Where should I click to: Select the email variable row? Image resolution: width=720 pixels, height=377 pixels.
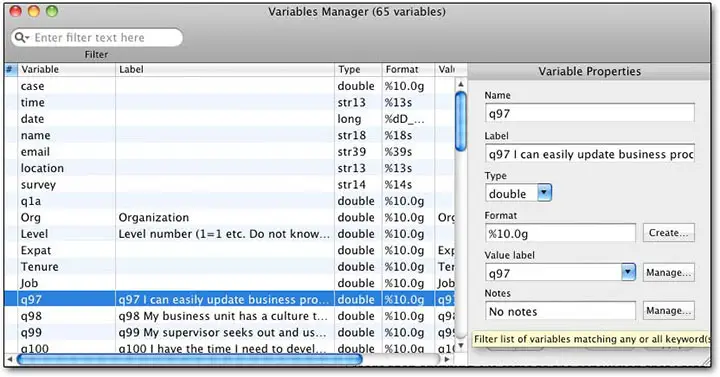coord(229,152)
